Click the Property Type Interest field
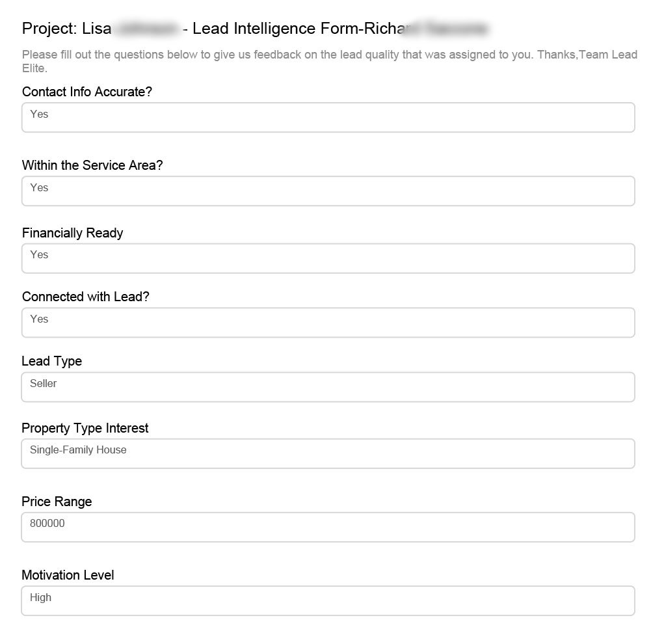The width and height of the screenshot is (666, 644). pyautogui.click(x=328, y=453)
